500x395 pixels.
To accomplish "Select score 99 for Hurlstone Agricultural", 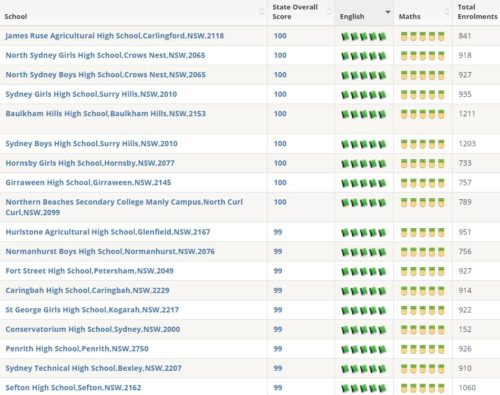I will click(x=278, y=232).
